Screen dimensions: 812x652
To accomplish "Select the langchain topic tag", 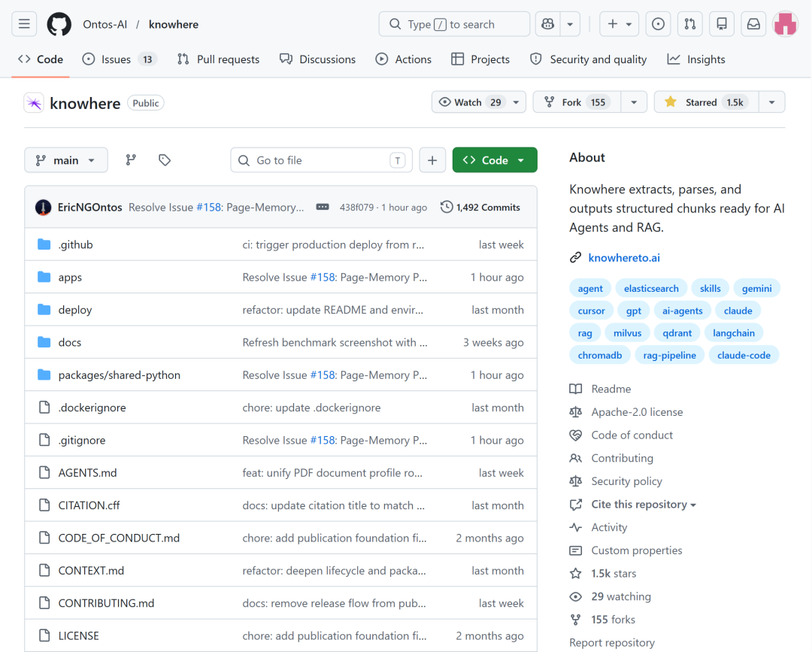I will [x=734, y=333].
